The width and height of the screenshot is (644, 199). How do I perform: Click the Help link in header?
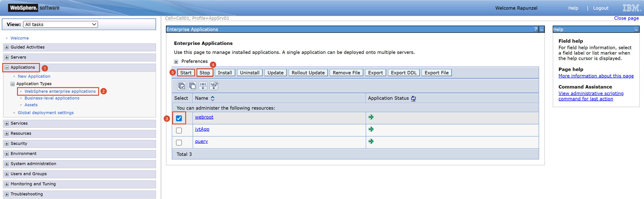573,8
